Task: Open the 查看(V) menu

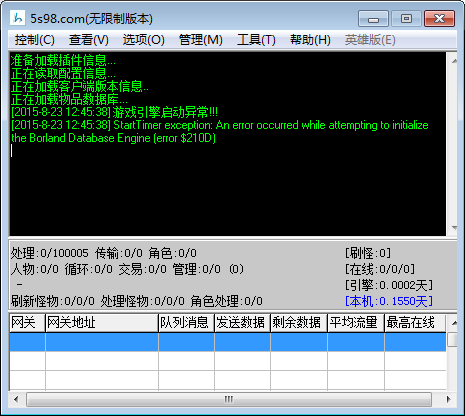Action: point(89,40)
